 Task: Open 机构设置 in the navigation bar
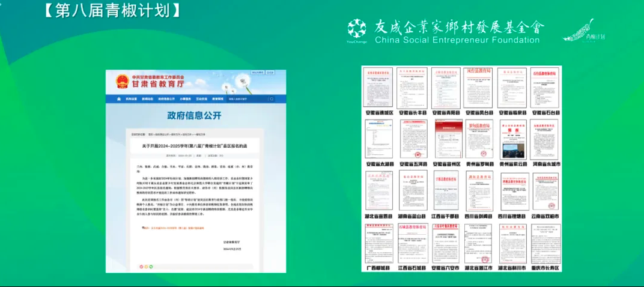[x=130, y=99]
